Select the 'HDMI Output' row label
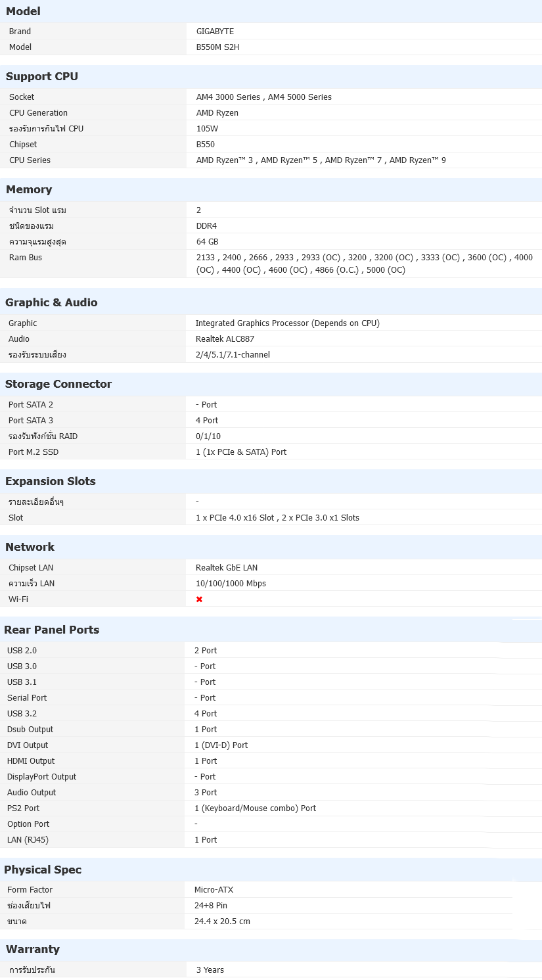 (x=31, y=761)
